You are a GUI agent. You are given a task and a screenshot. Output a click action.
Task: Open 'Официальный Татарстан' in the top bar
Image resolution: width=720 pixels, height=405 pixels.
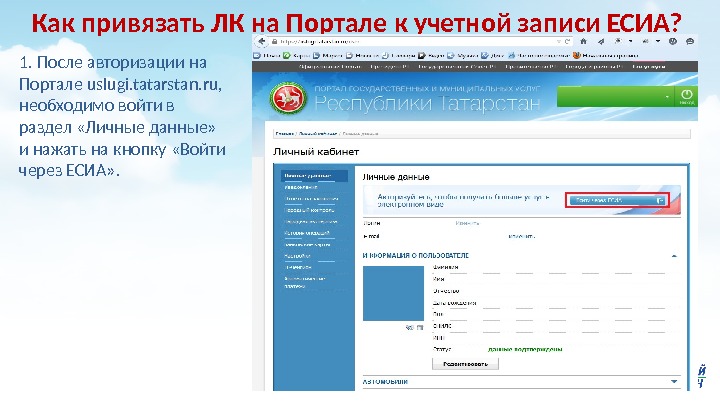click(x=330, y=67)
